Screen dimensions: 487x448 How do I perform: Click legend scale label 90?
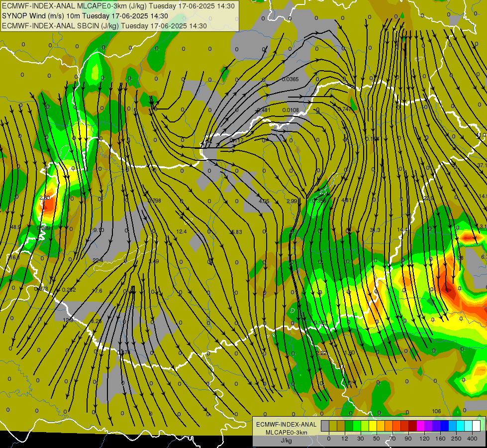coord(408,439)
